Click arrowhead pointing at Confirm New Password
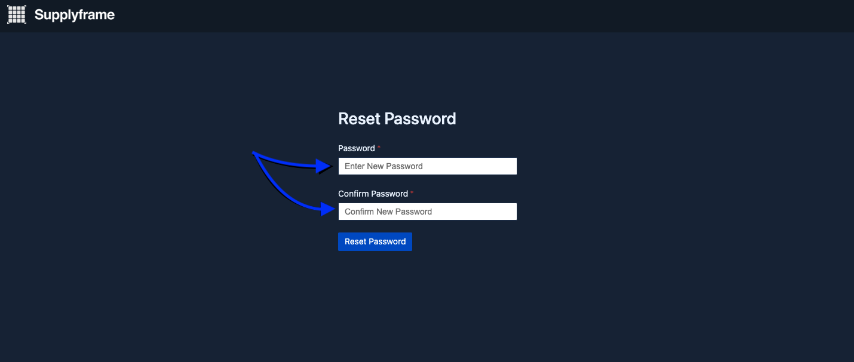 (x=327, y=209)
